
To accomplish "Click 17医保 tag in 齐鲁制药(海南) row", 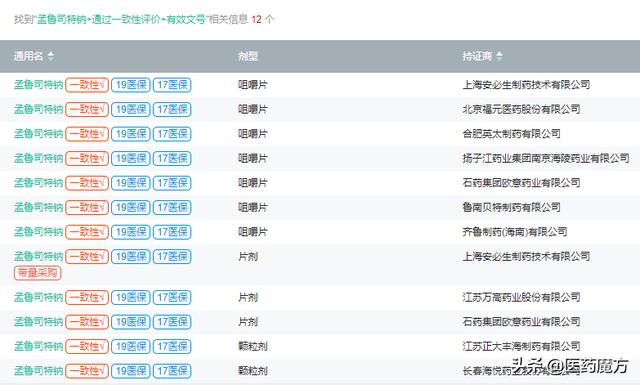I will click(172, 232).
